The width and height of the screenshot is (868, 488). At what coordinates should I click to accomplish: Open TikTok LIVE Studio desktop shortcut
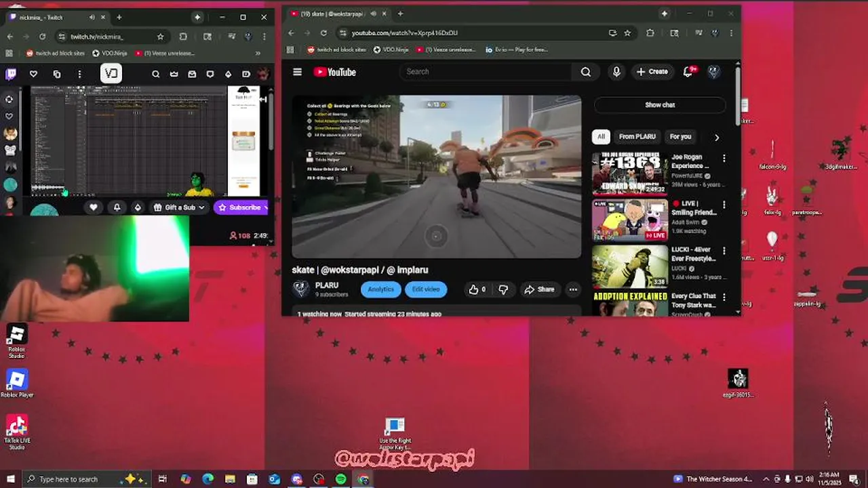tap(16, 432)
